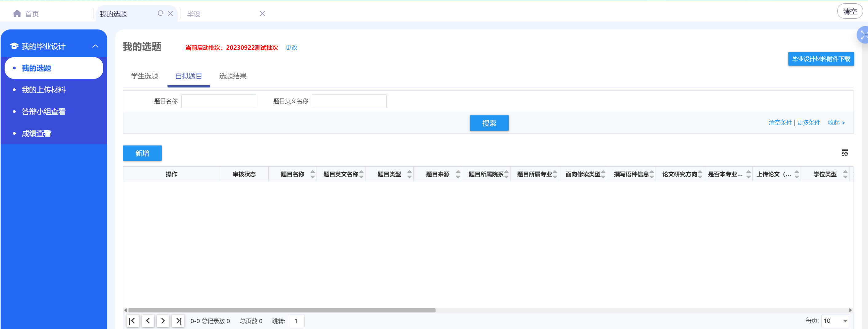Sort by 撰写语种信息 column
Image resolution: width=868 pixels, height=329 pixels.
[652, 174]
